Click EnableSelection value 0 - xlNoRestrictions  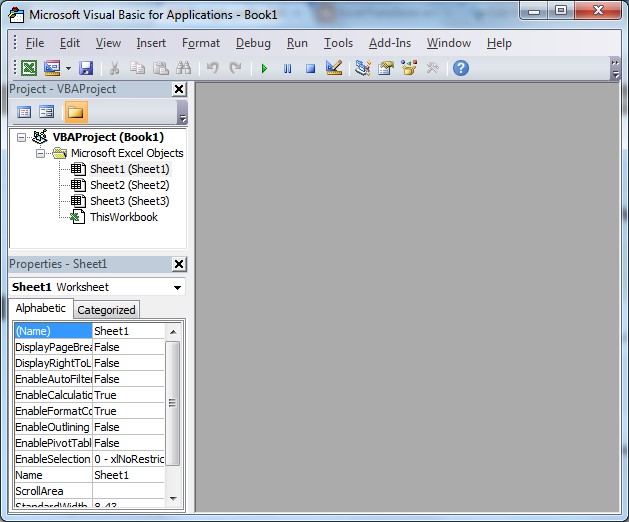pos(128,459)
